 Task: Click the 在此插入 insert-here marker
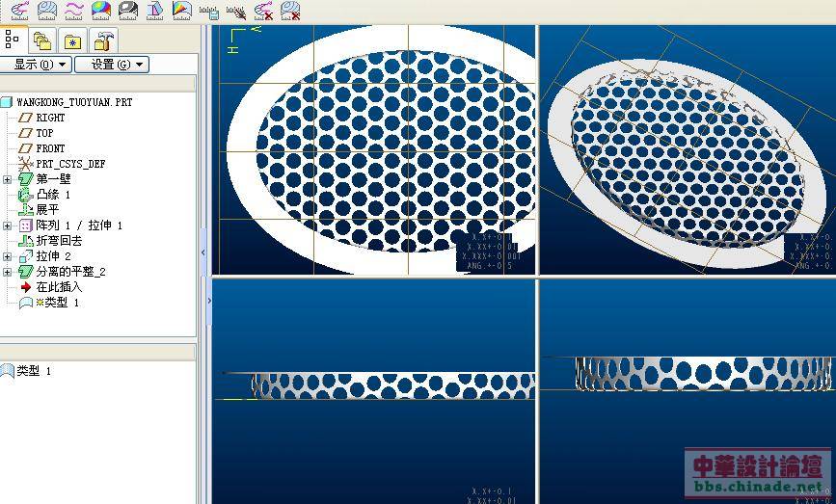click(59, 287)
